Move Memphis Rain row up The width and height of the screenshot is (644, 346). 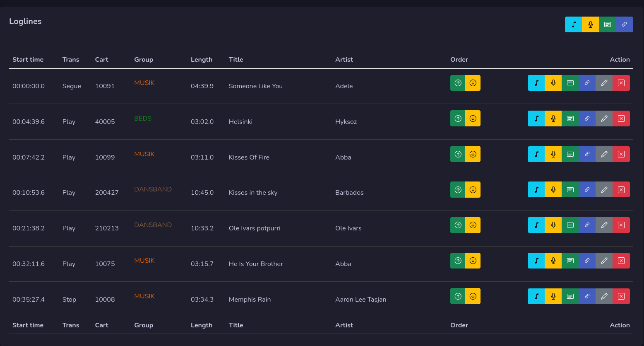458,296
